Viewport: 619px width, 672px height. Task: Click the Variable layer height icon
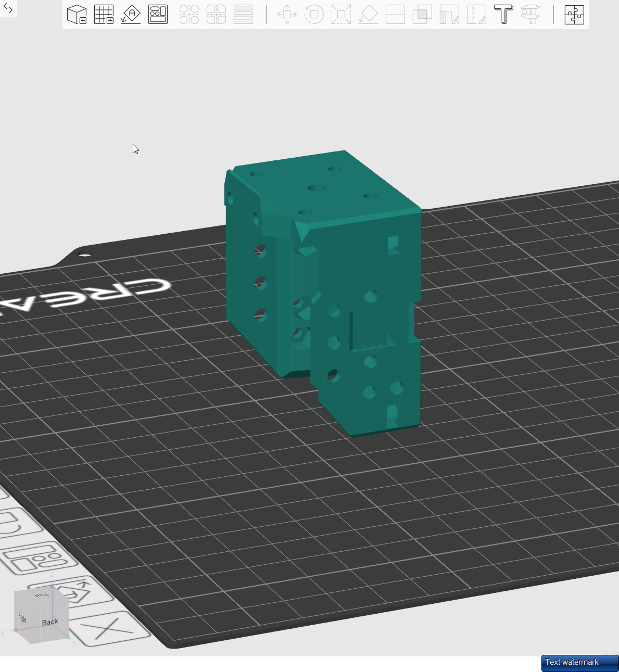(243, 15)
